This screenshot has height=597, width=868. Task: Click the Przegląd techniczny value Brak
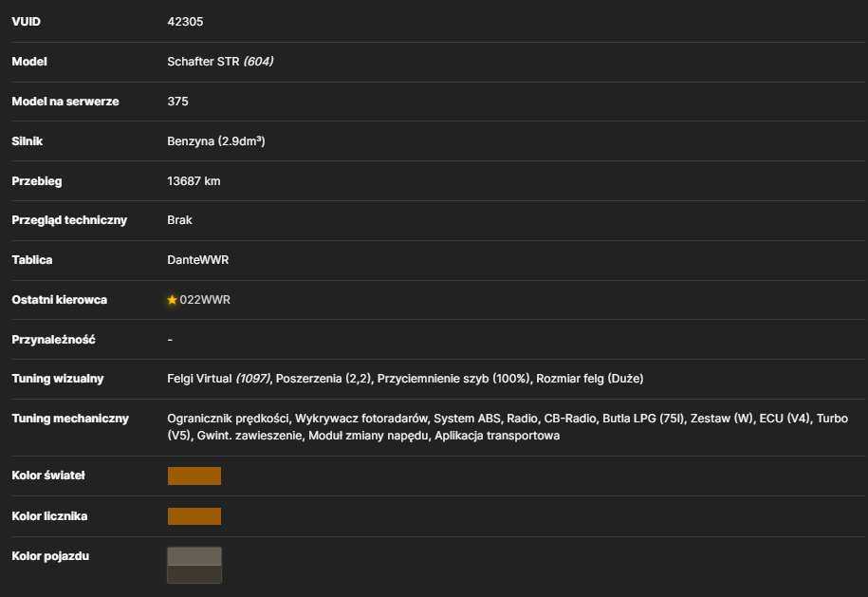click(x=179, y=220)
